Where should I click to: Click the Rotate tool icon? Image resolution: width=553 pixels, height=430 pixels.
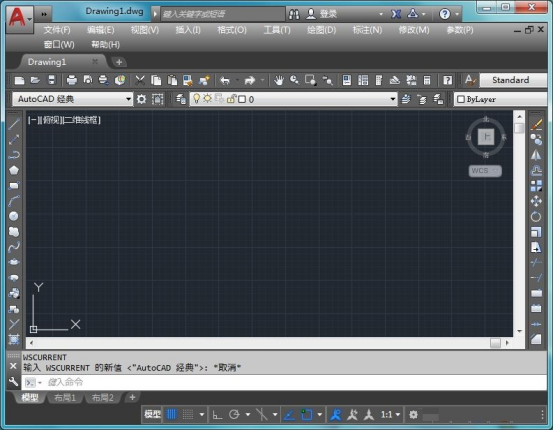pos(536,216)
